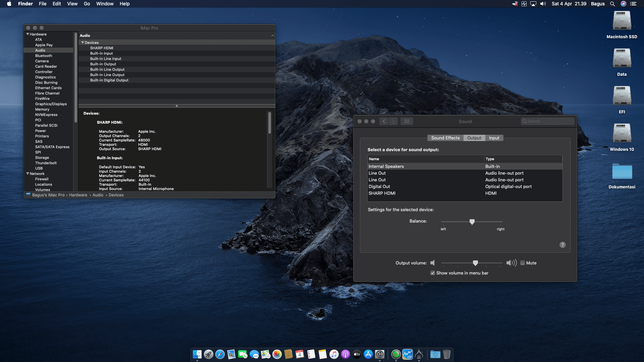Open Clover Configurator from the Dock
The image size is (644, 362).
[x=396, y=354]
